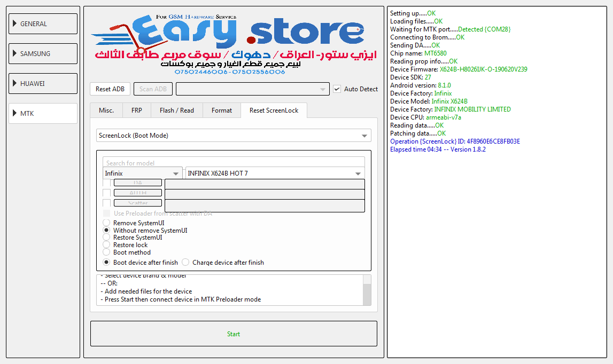The width and height of the screenshot is (613, 364).
Task: Click the AUTH file path field
Action: pyautogui.click(x=265, y=194)
